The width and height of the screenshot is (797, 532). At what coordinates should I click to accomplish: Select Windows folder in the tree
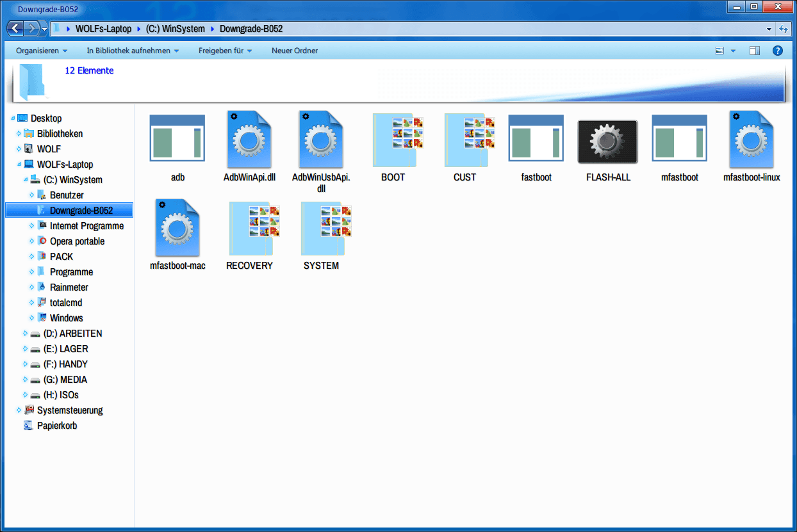click(x=67, y=318)
